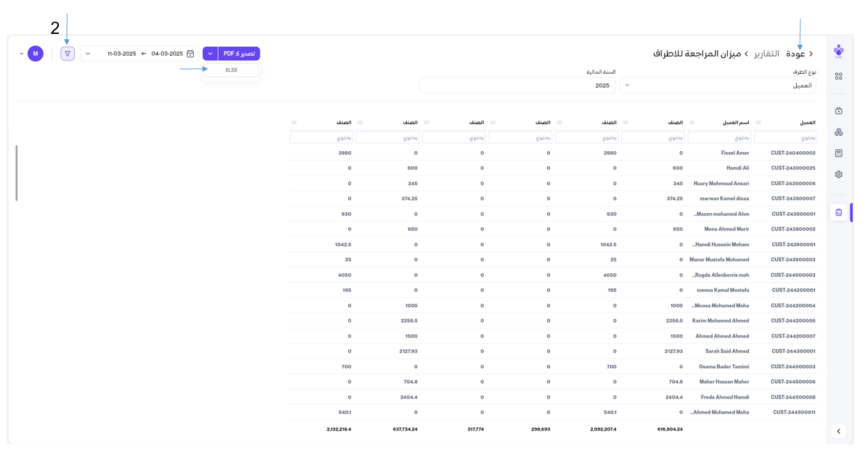Click the تصدير كـ PDF button

pos(239,54)
